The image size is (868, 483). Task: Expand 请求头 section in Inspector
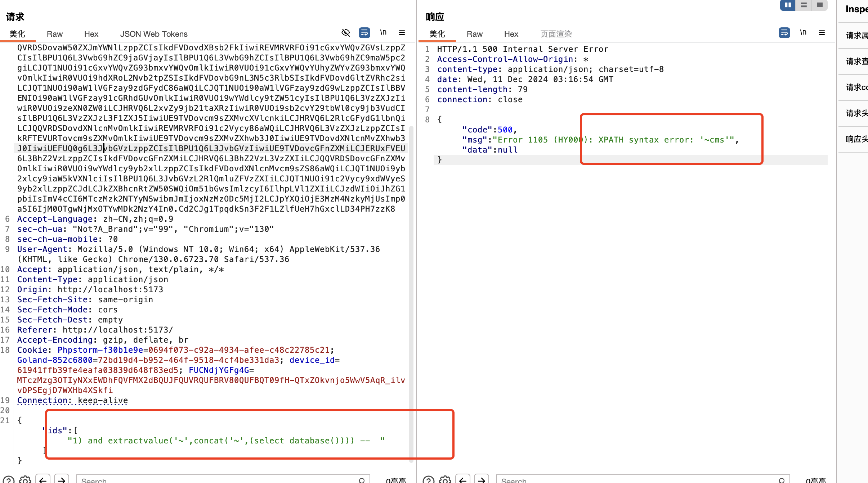click(x=856, y=113)
